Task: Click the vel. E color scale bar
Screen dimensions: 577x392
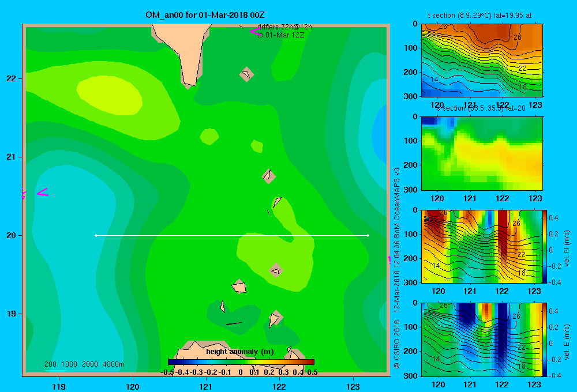Action: [545, 340]
